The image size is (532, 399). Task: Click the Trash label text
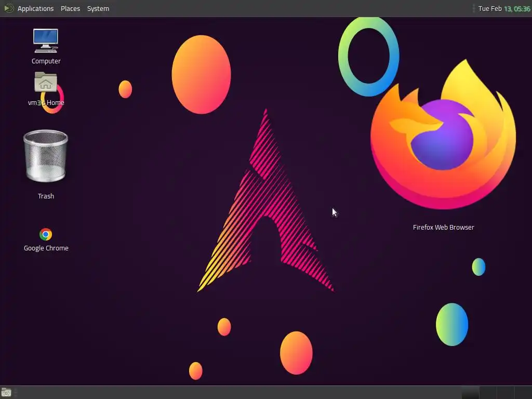(46, 196)
